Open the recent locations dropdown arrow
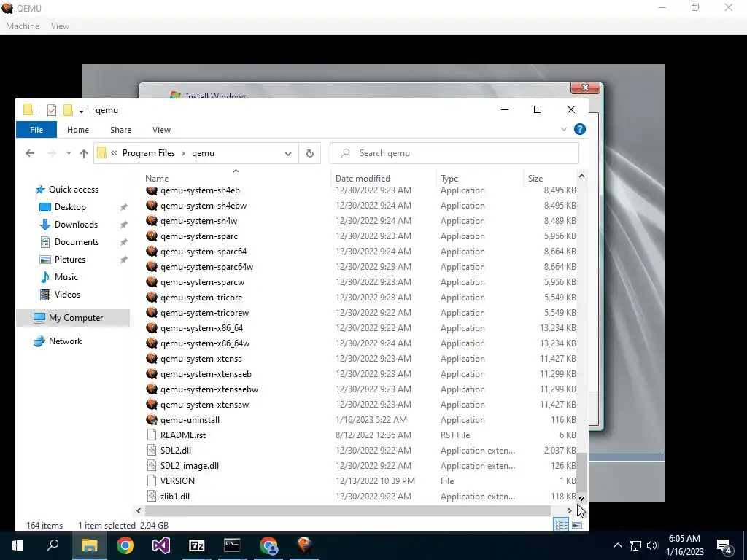Viewport: 747px width, 560px height. (69, 153)
